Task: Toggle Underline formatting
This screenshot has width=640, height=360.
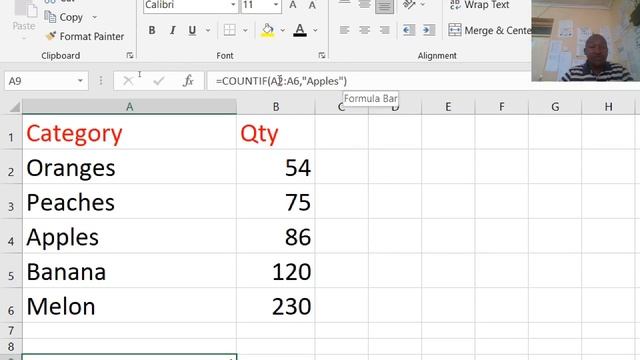Action: point(192,30)
